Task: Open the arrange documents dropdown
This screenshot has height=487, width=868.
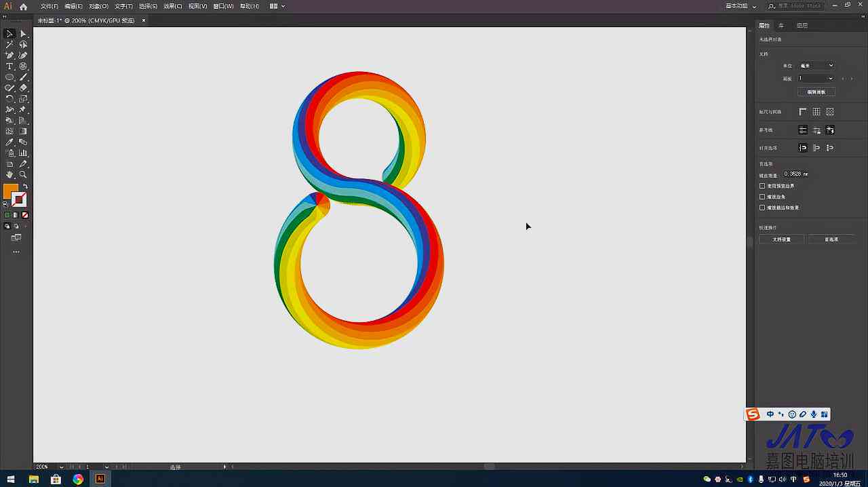Action: click(277, 6)
